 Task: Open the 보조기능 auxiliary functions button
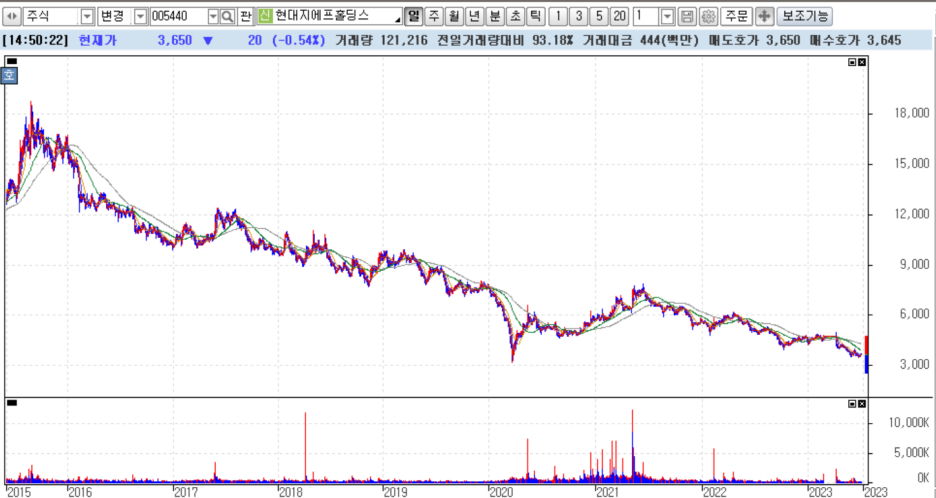coord(804,17)
